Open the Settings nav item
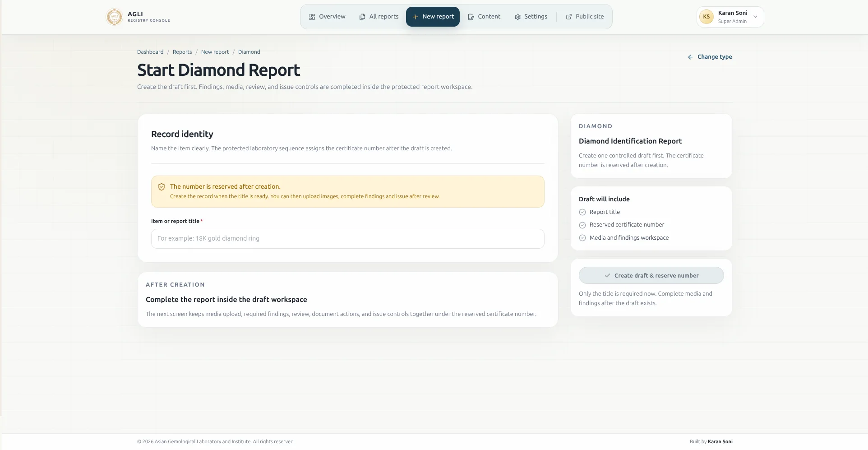This screenshot has height=450, width=868. (531, 17)
